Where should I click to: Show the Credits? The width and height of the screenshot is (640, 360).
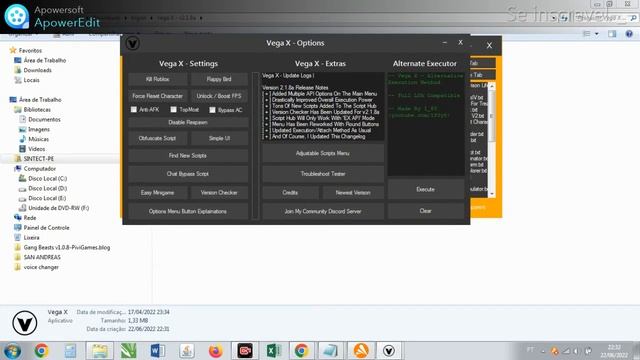click(290, 193)
